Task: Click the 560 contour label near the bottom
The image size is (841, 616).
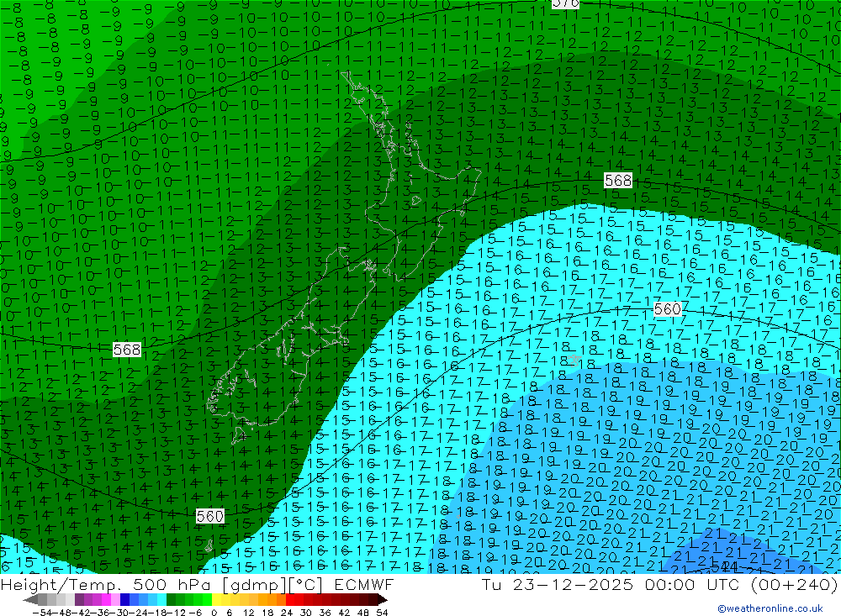Action: [210, 516]
